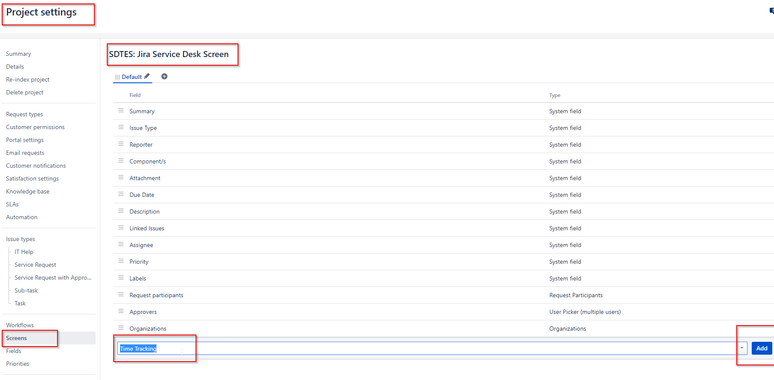Select Service Request with Approvals issue type
Screen dimensions: 774x380
point(53,277)
